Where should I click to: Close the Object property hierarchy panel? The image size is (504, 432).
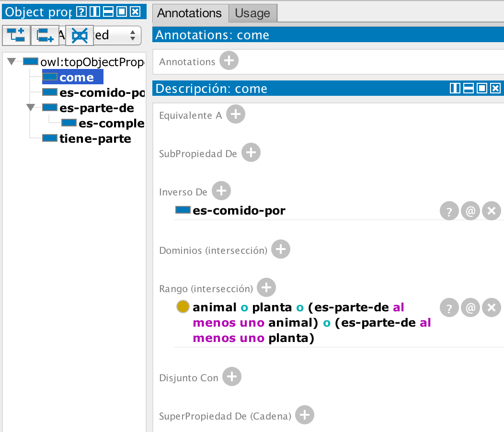(135, 12)
